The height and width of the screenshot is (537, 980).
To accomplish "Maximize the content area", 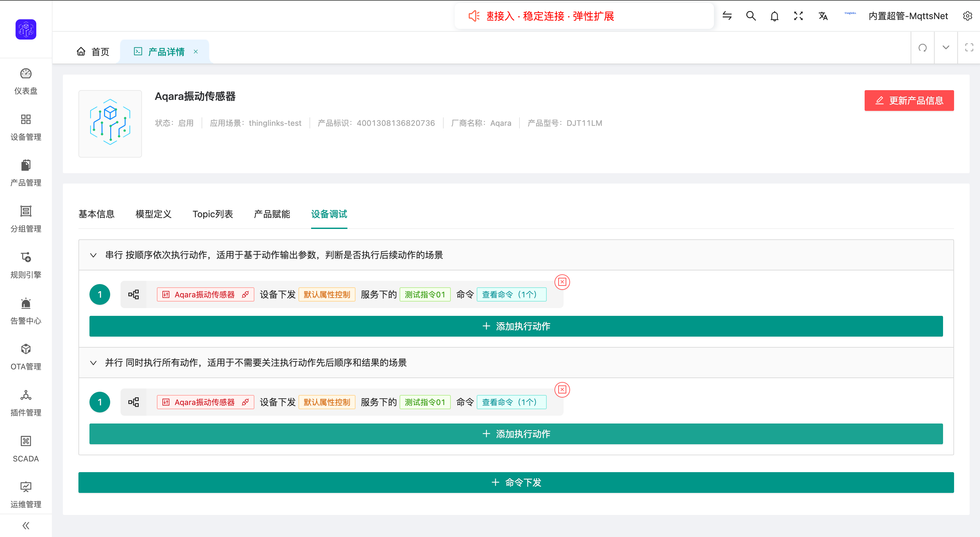I will point(969,48).
